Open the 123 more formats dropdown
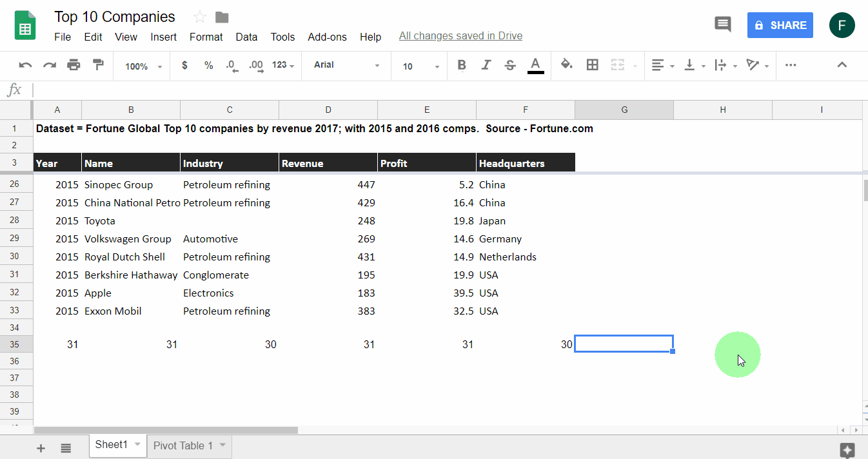Image resolution: width=868 pixels, height=459 pixels. pos(283,65)
